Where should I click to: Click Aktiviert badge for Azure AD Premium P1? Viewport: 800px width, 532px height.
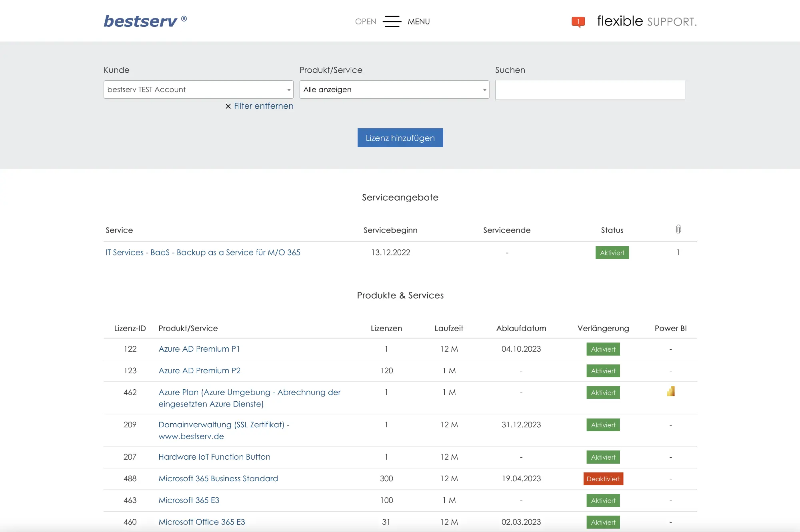click(x=603, y=349)
